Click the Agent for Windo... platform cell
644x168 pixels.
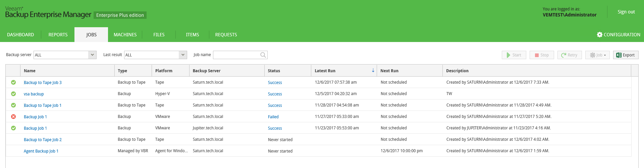point(171,151)
